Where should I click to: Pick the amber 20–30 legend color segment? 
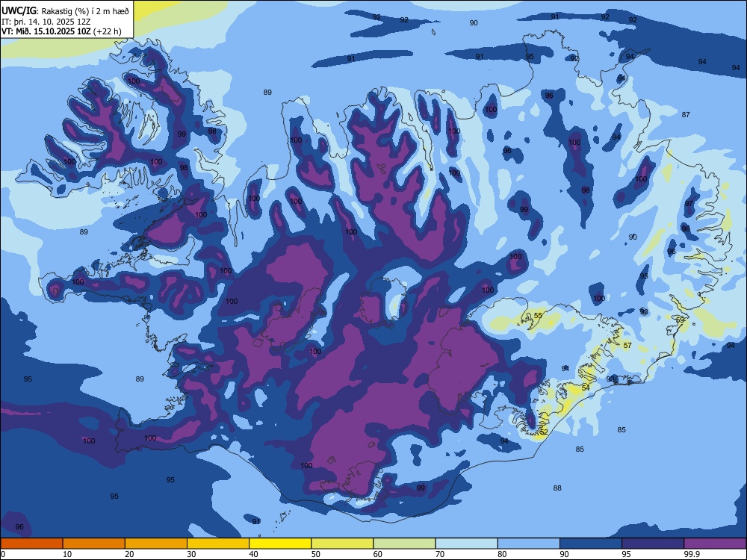point(156,544)
